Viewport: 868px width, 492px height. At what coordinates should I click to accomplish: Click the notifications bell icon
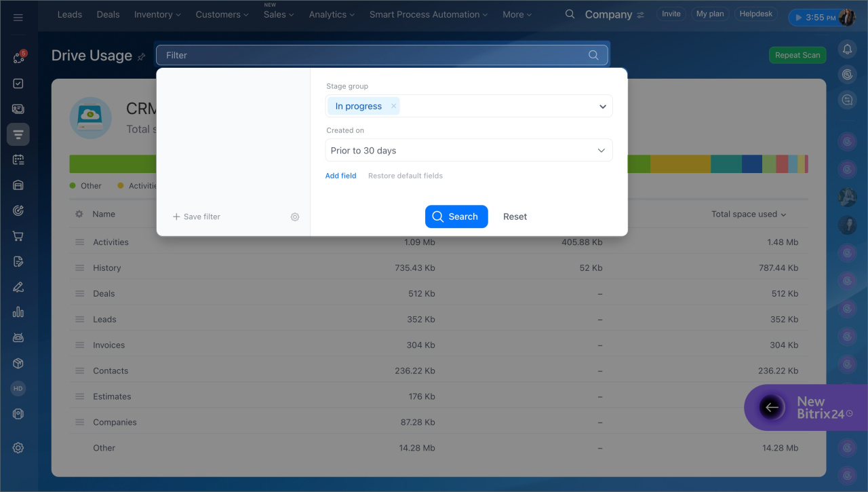click(847, 49)
